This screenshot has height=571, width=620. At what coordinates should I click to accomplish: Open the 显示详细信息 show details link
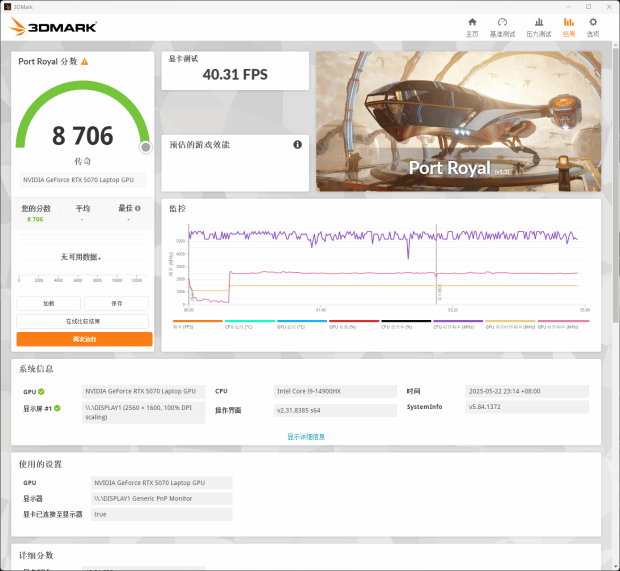(306, 437)
